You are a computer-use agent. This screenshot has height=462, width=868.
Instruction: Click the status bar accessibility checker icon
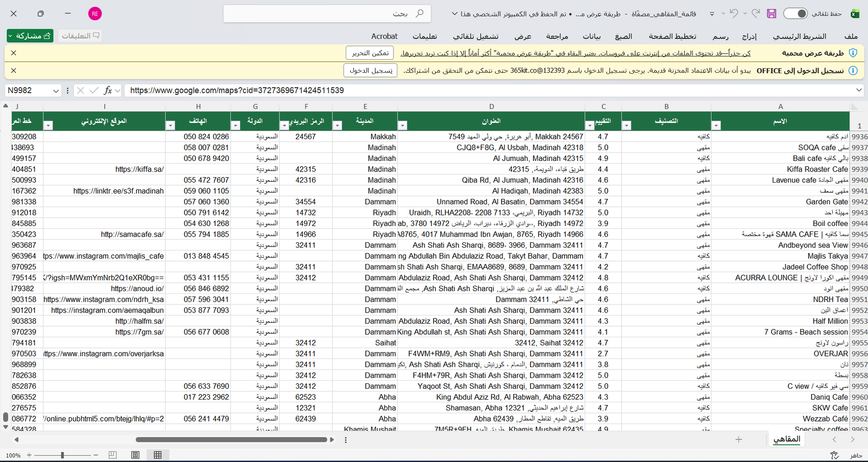[834, 455]
